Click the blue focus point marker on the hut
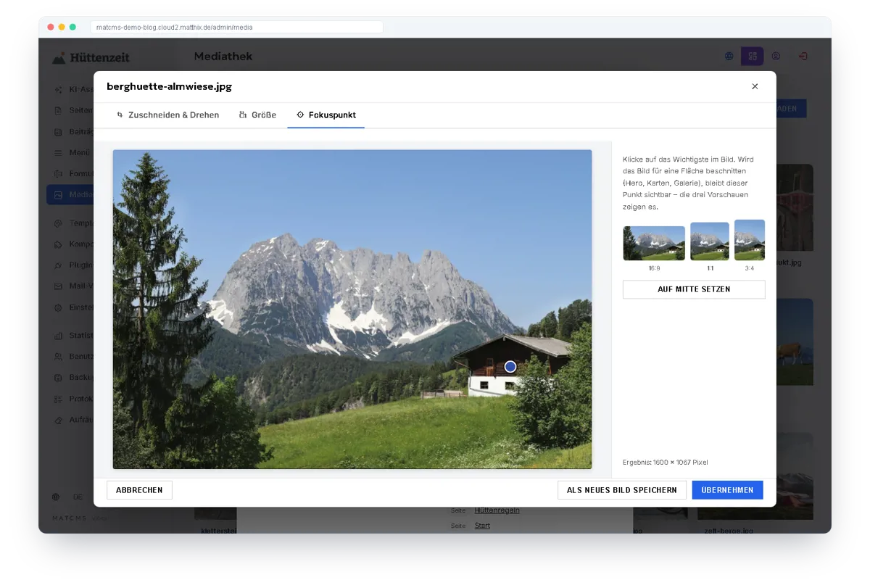Image resolution: width=870 pixels, height=588 pixels. (x=510, y=367)
